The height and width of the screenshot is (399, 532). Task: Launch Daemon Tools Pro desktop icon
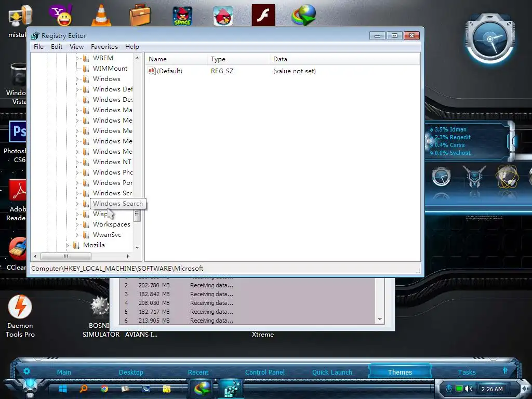[20, 307]
